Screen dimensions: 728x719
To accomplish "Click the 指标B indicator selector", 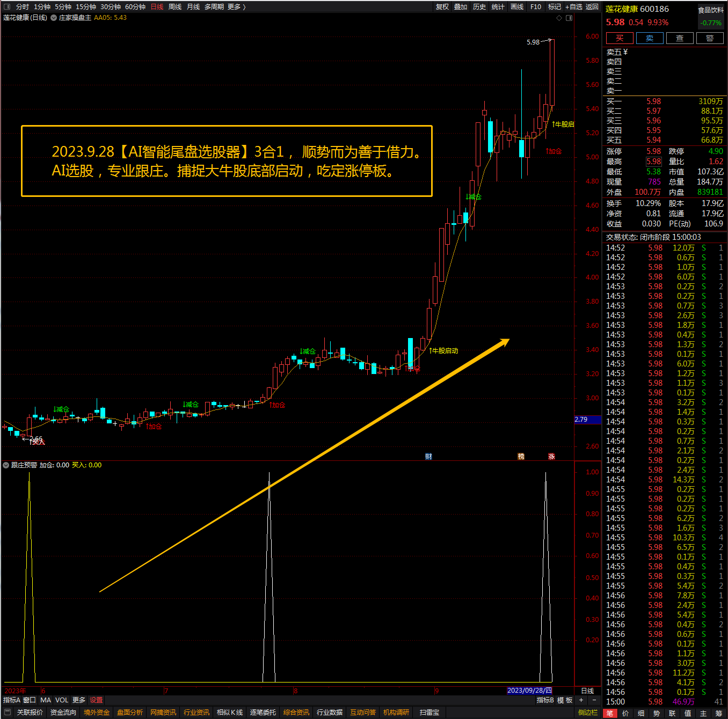I will (545, 700).
